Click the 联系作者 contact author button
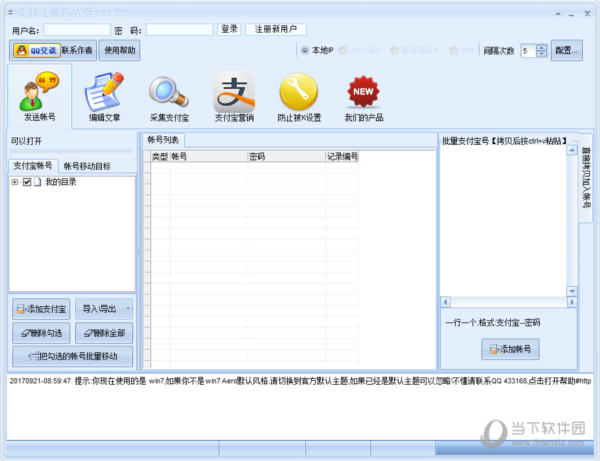The image size is (600, 461). (77, 50)
